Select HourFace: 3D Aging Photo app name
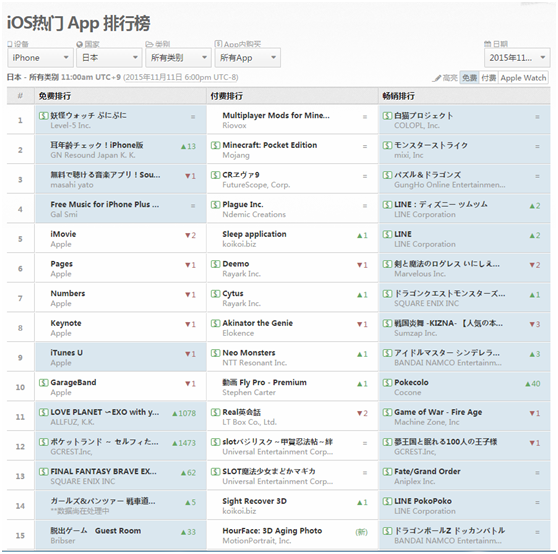Viewport: 558px width, 554px height. coord(272,531)
